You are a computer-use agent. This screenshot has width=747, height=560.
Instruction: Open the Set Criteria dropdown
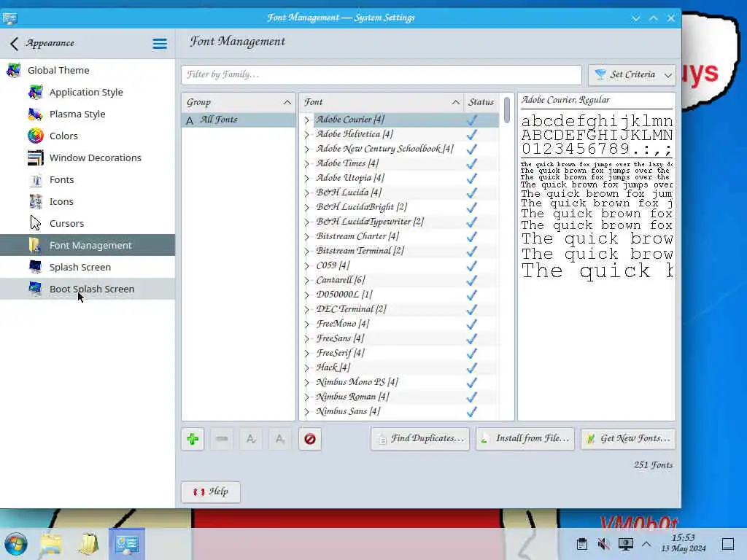632,75
